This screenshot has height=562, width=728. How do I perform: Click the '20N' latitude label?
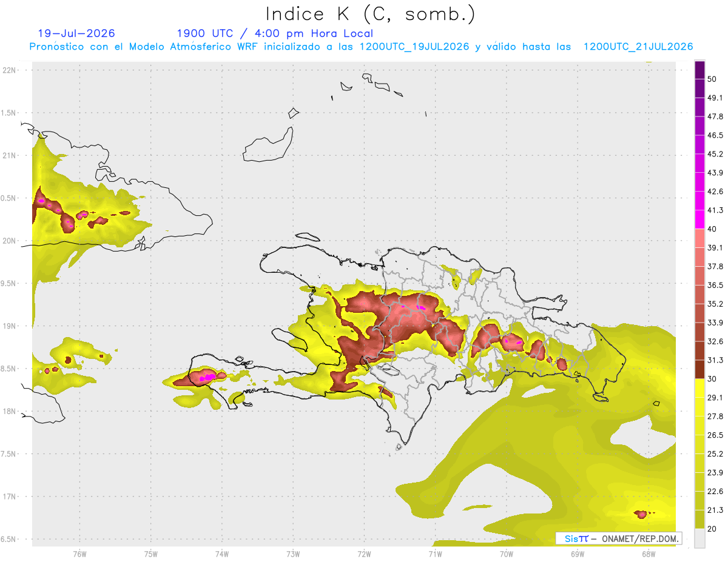[10, 241]
